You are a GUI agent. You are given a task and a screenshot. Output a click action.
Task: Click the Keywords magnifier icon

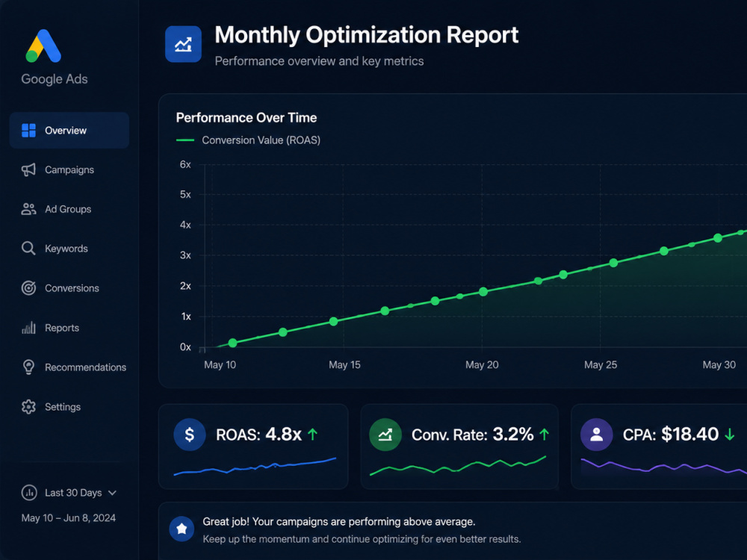coord(28,248)
